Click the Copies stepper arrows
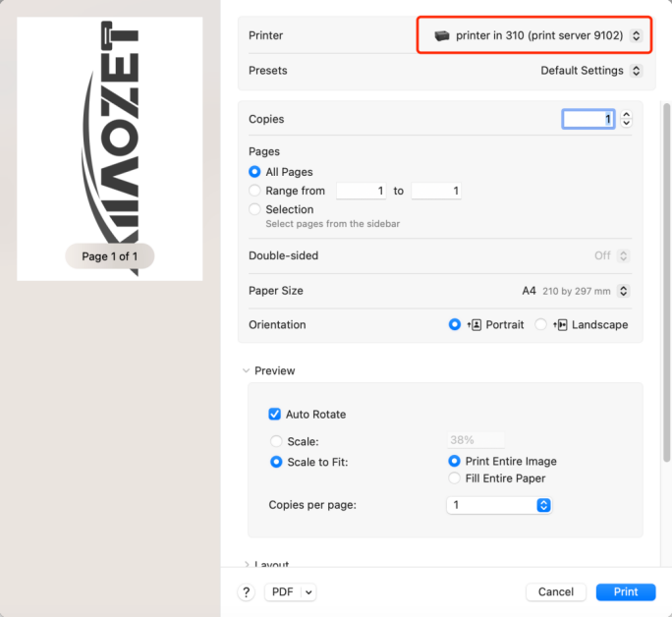This screenshot has width=672, height=617. [627, 119]
